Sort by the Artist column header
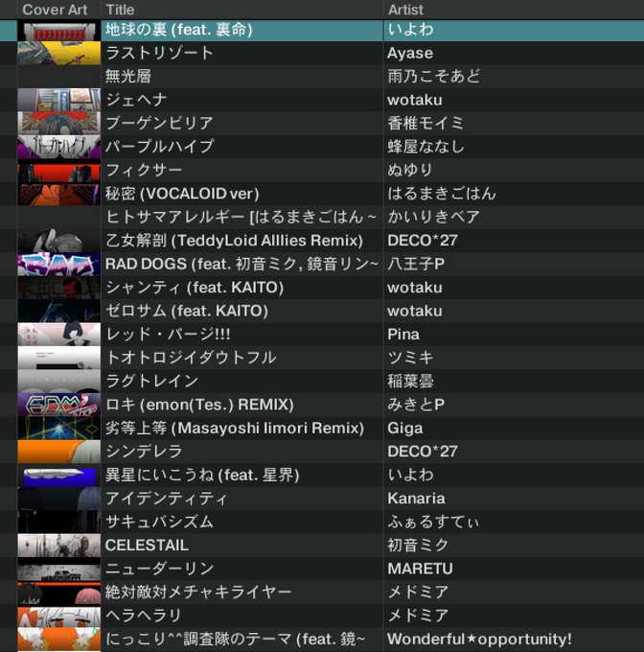 (x=405, y=10)
